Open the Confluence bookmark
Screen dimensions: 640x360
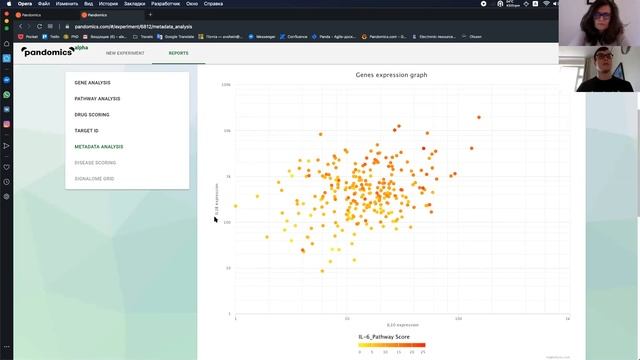(293, 37)
